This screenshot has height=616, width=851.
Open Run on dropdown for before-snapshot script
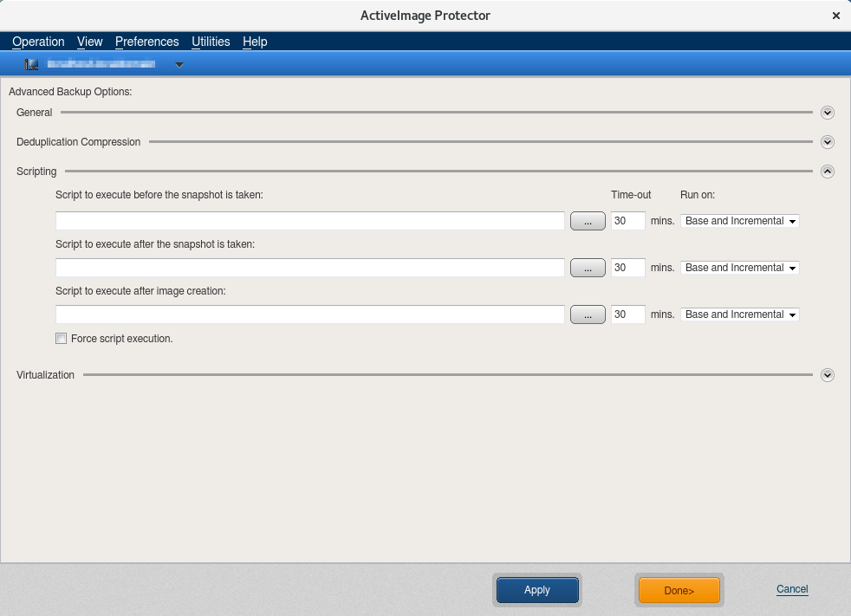point(739,221)
